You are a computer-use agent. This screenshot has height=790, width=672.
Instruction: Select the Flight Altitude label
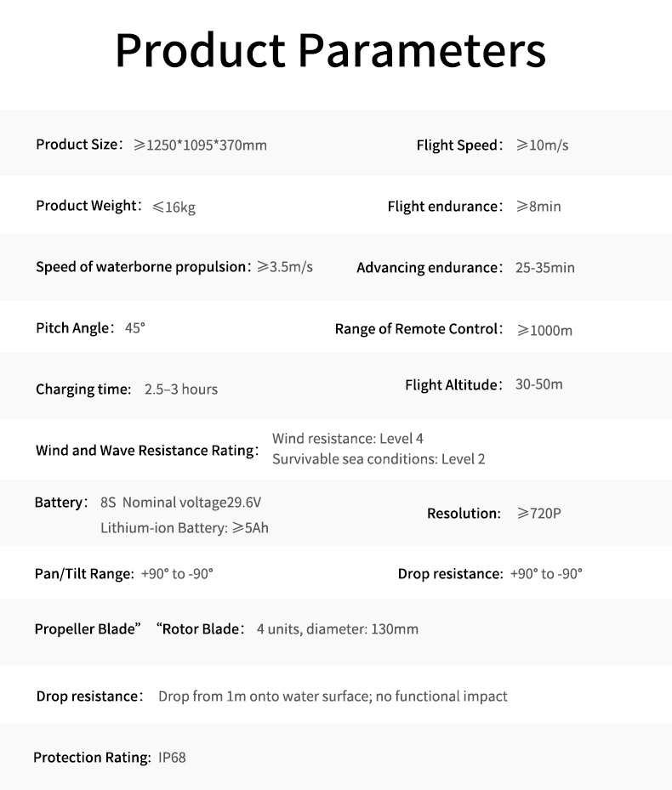[451, 385]
